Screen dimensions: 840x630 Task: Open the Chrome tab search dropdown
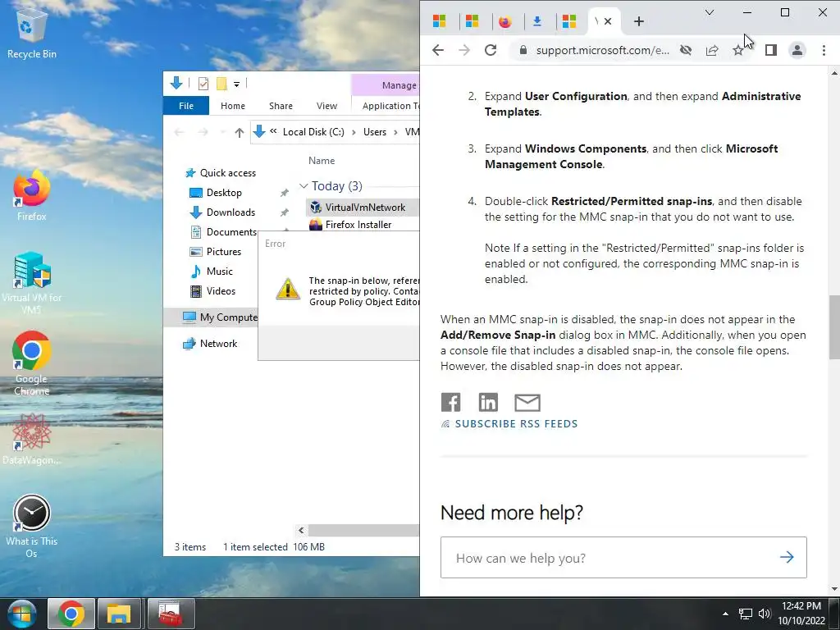click(710, 12)
